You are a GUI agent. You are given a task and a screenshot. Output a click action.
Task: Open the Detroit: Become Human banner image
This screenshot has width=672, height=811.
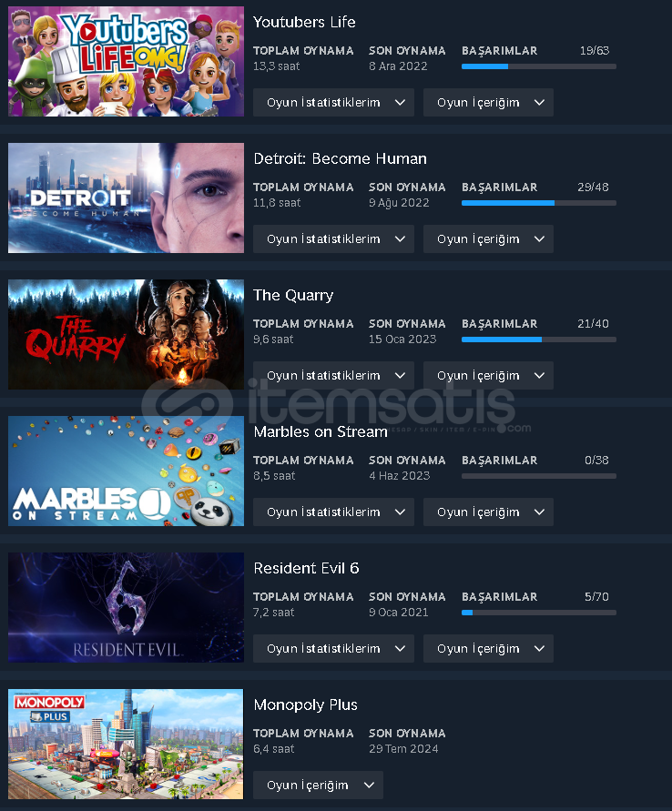126,198
